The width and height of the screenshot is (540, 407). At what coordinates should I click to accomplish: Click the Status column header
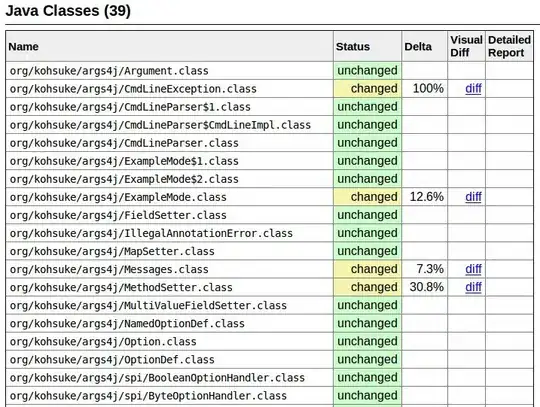click(x=353, y=46)
